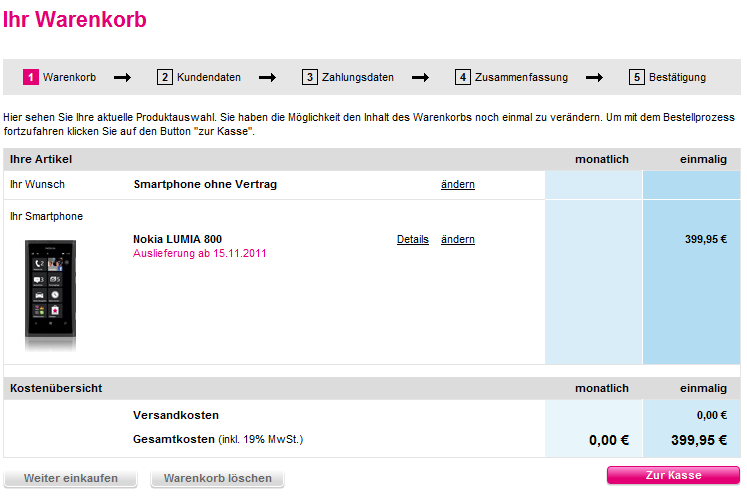Click the Nokia LUMIA 800 product name

(177, 239)
